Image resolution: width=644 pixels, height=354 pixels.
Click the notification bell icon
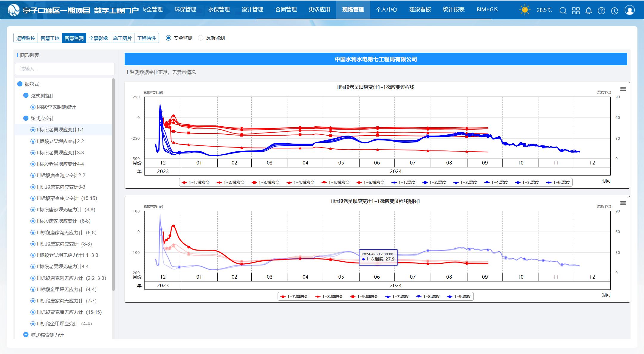point(589,11)
